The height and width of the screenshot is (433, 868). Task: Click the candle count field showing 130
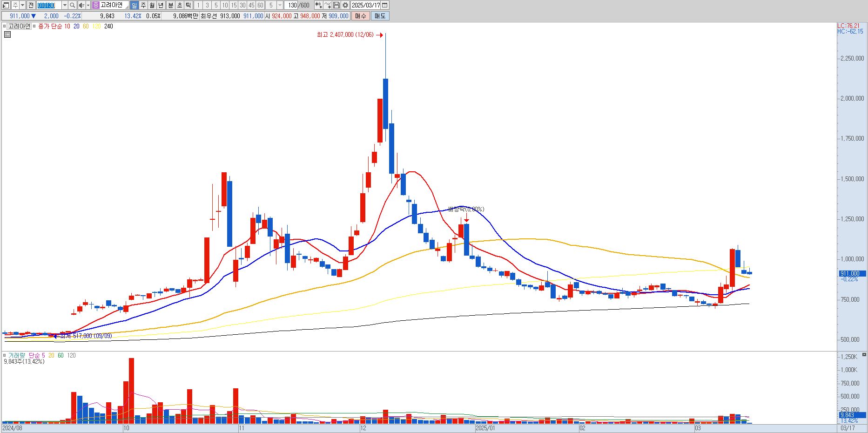coord(292,5)
